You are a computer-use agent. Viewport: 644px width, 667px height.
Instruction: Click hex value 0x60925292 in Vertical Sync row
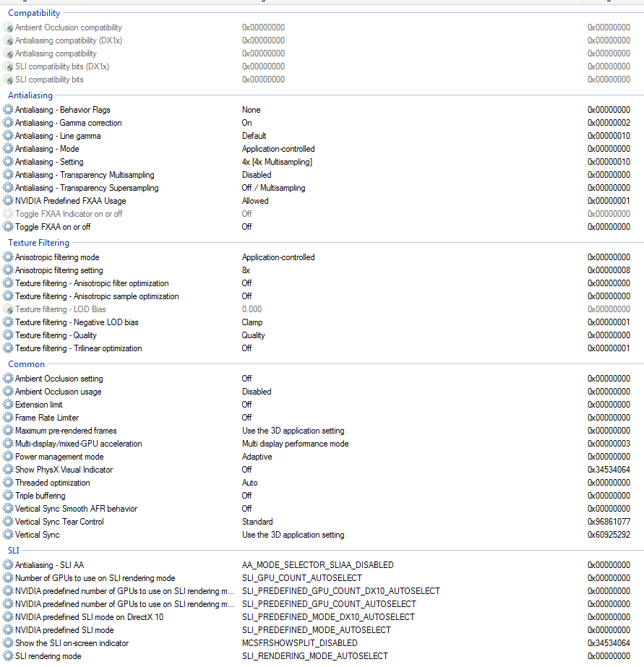click(609, 535)
